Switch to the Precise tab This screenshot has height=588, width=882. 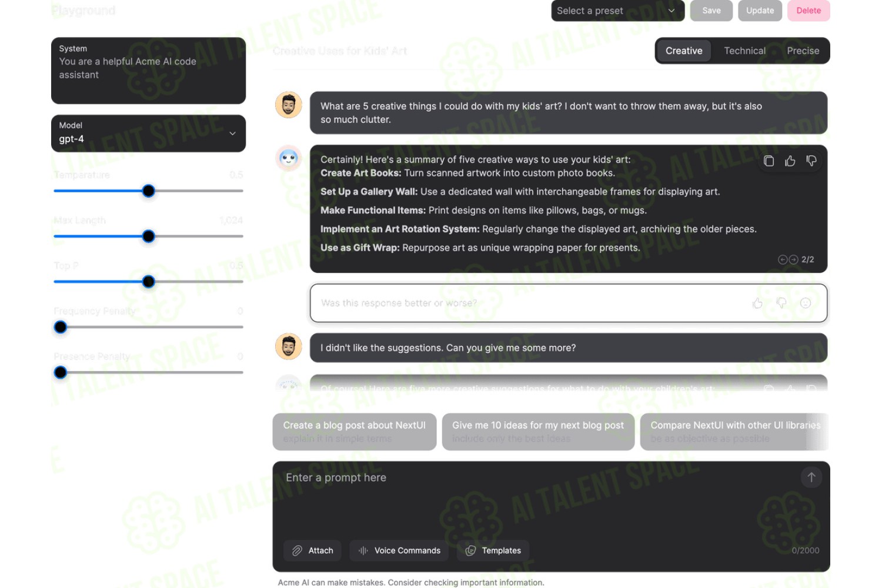(x=803, y=51)
